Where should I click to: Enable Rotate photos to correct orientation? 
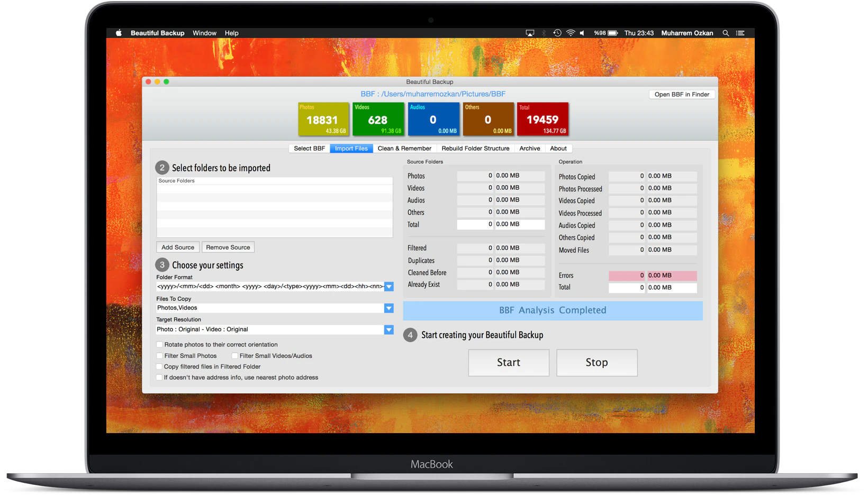coord(159,344)
